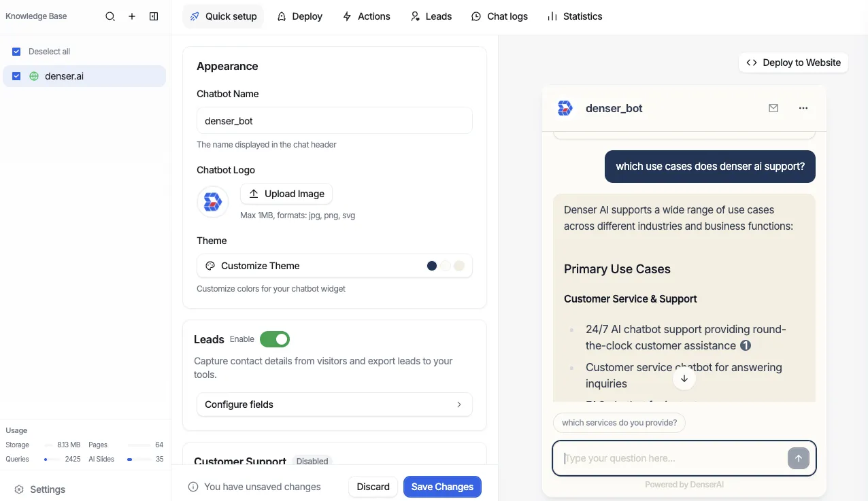Click the plus icon to add a knowledge source
Viewport: 868px width, 501px height.
click(131, 16)
